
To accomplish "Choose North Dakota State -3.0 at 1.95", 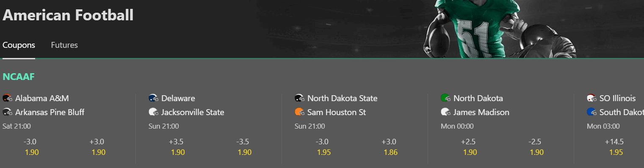I will tap(324, 147).
